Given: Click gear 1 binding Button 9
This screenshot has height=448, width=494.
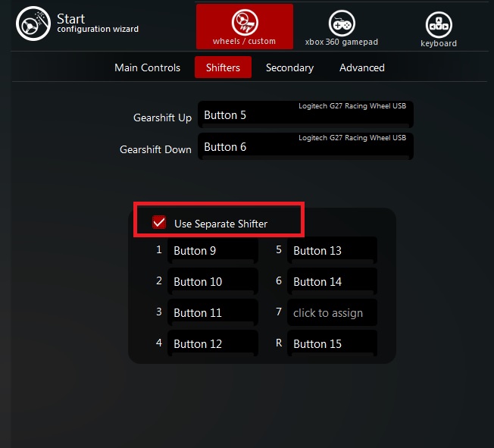Looking at the screenshot, I should [x=212, y=251].
